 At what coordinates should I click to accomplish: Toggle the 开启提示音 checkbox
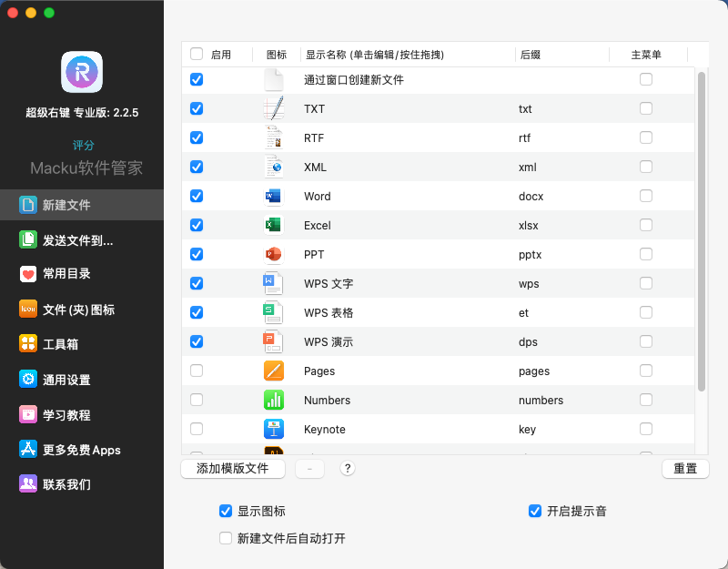click(535, 511)
